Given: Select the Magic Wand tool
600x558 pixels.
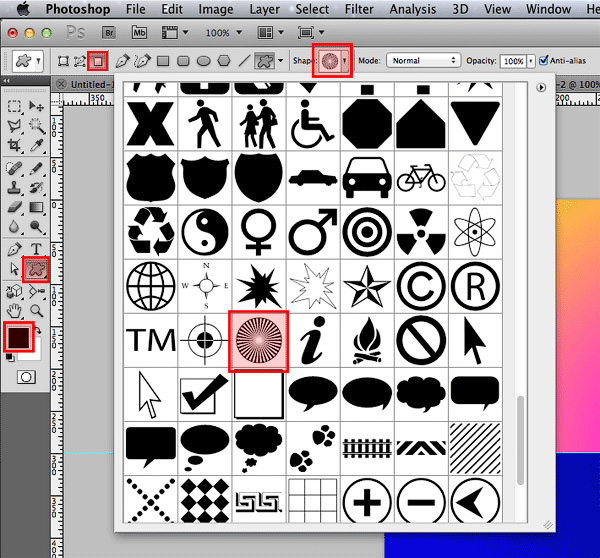Looking at the screenshot, I should [37, 126].
